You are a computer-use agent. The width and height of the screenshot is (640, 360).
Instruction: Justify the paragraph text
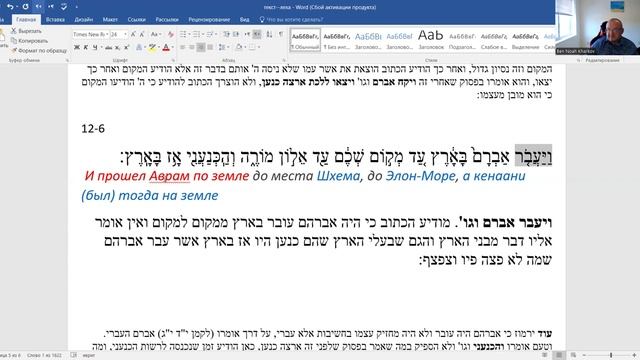(x=210, y=47)
